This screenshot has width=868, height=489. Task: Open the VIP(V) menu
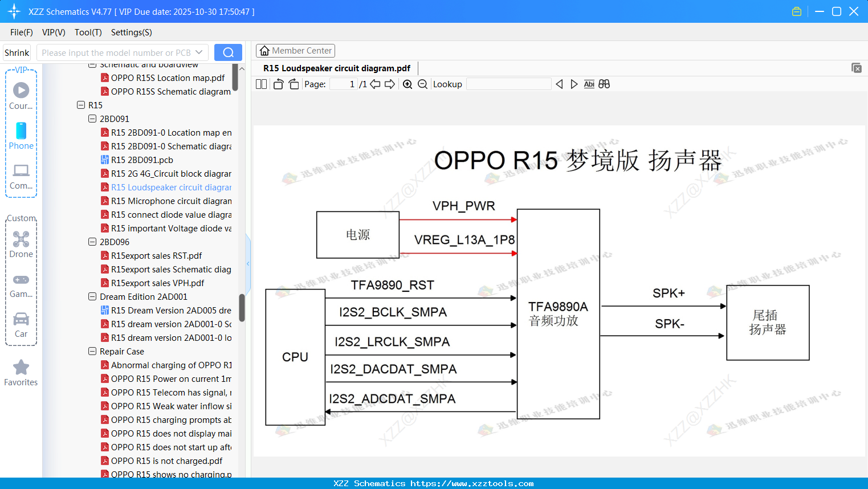coord(54,32)
